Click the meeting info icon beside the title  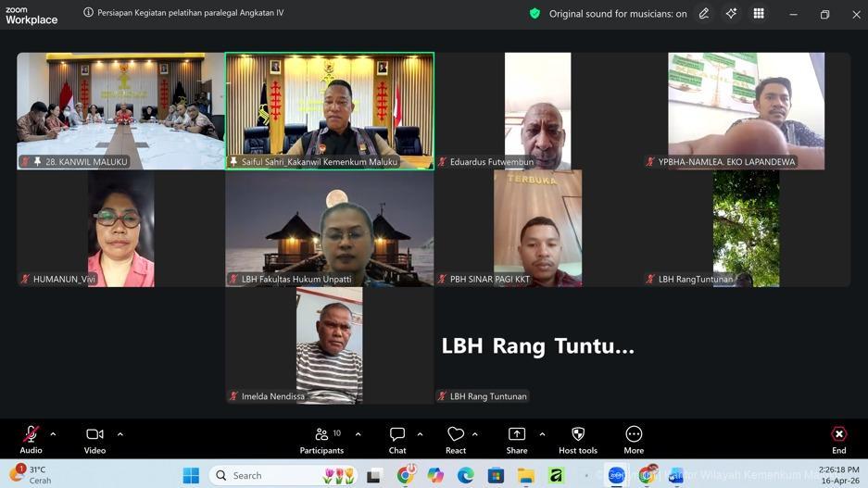(88, 14)
